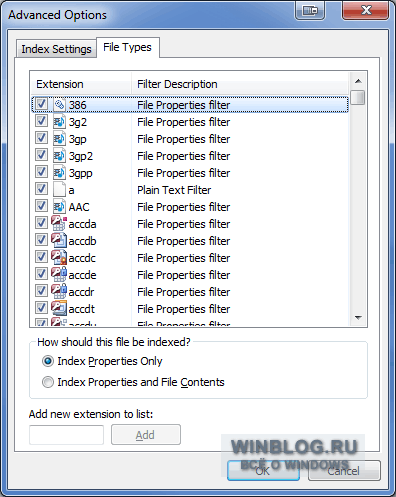Click the 3g2 media file icon
Image resolution: width=396 pixels, height=497 pixels.
tap(59, 122)
